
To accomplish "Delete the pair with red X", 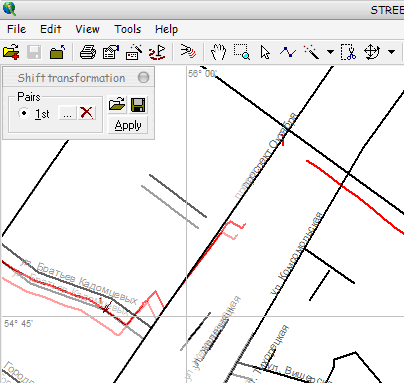I will (x=87, y=113).
